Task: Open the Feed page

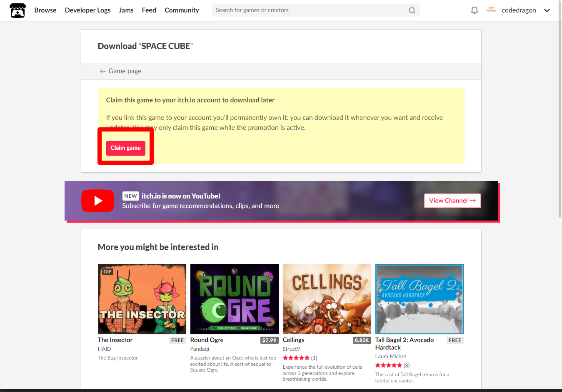Action: click(149, 10)
